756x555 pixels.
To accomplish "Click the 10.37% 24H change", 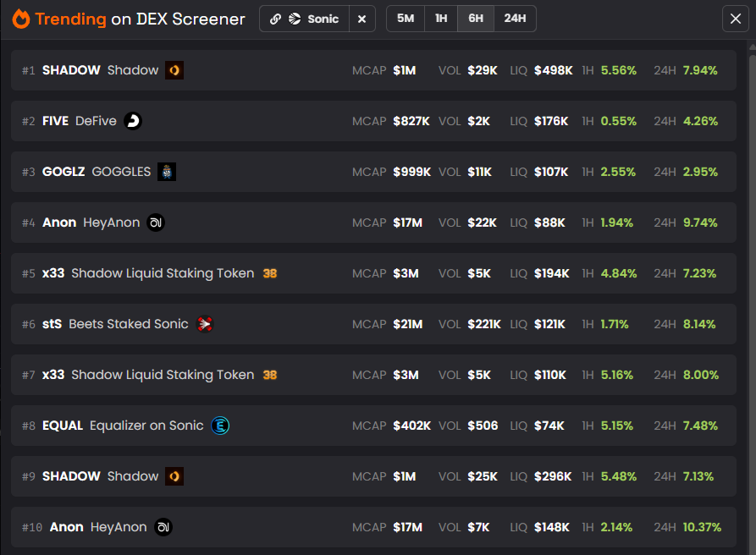I will (x=702, y=527).
